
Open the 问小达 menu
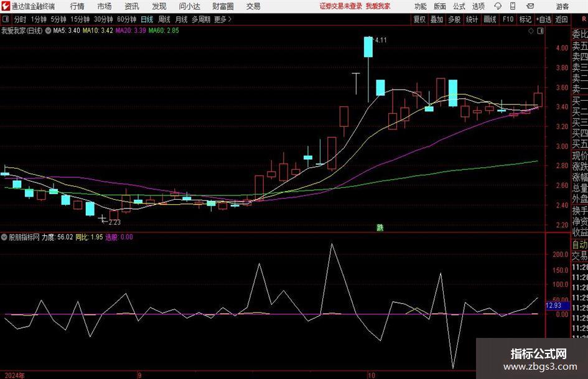point(189,6)
